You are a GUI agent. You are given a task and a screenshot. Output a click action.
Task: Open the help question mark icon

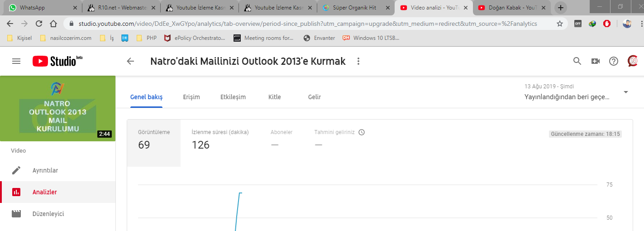pyautogui.click(x=614, y=61)
